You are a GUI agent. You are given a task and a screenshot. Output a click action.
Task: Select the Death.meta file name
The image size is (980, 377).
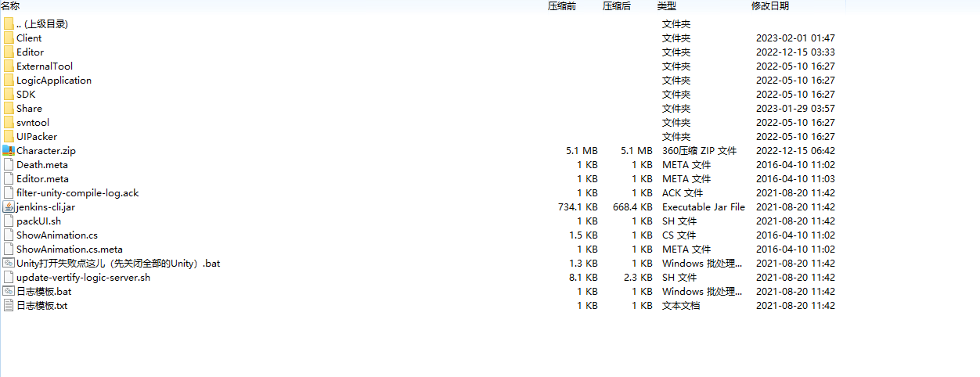click(x=42, y=165)
